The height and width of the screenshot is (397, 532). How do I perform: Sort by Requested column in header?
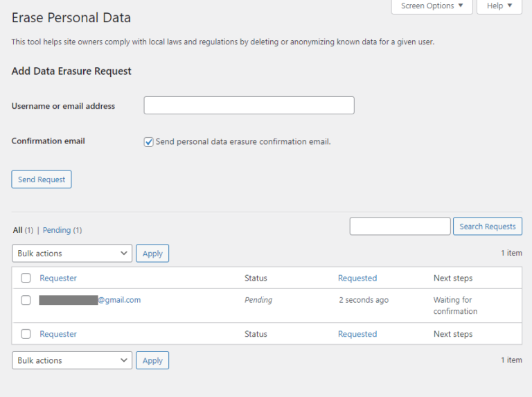(357, 279)
